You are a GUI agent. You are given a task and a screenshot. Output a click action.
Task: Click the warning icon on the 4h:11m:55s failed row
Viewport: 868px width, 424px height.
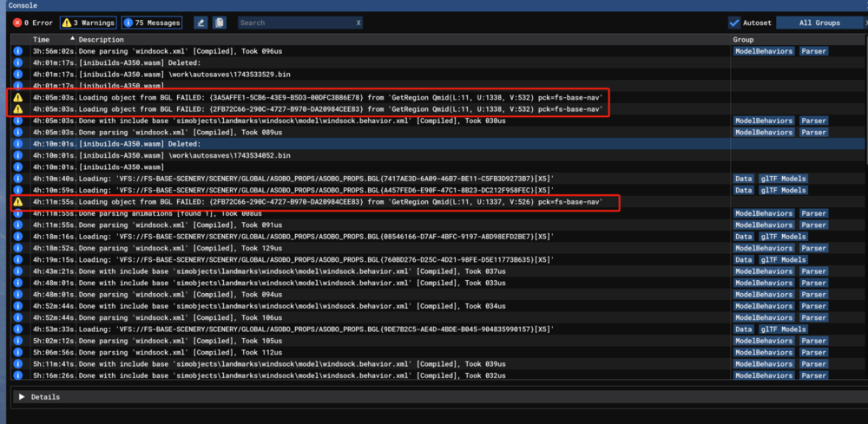pyautogui.click(x=17, y=201)
